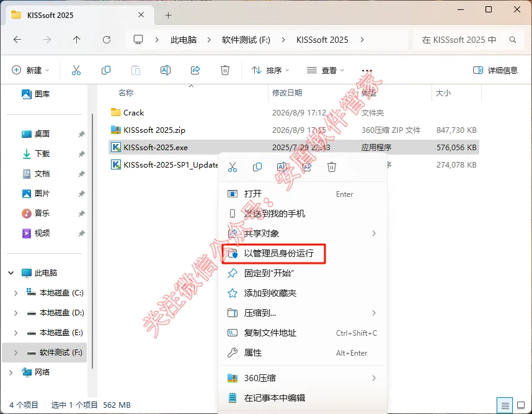532x414 pixels.
Task: Click the rename icon in the toolbar
Action: pos(165,70)
